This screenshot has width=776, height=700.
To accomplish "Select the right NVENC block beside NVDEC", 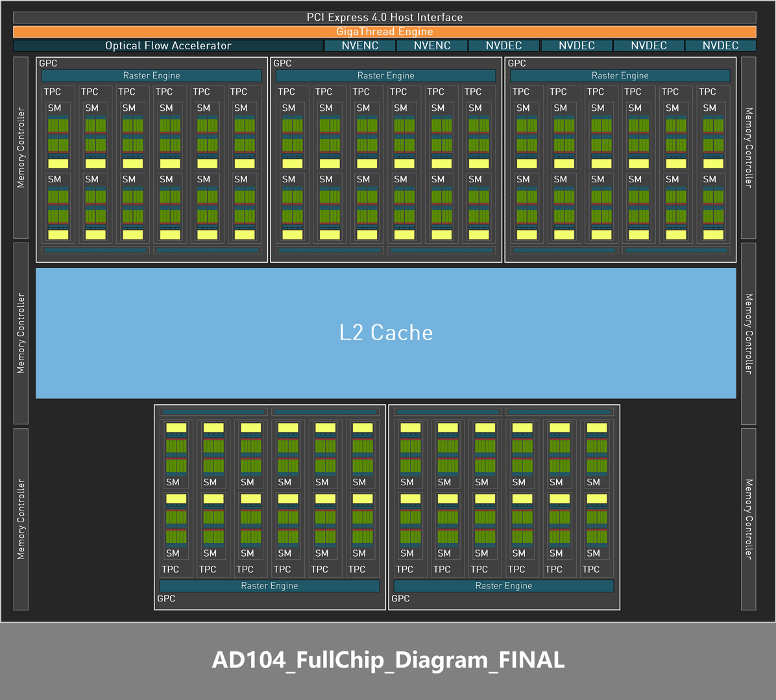I will tap(432, 45).
